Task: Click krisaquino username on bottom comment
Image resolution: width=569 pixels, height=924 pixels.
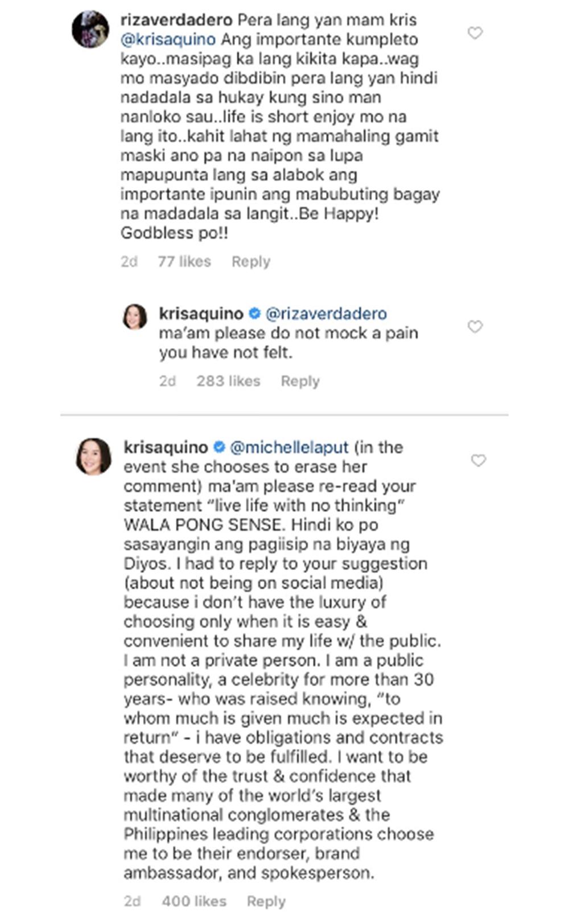Action: (166, 447)
